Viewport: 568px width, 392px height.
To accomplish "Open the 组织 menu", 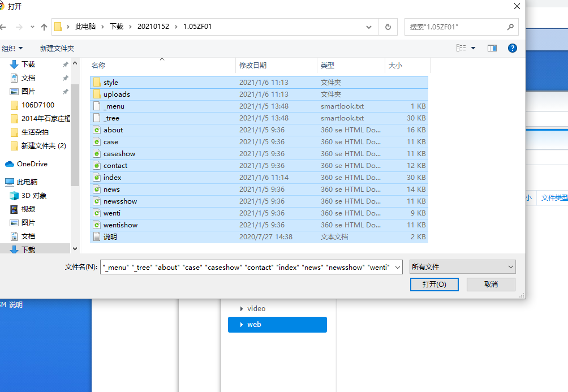I will point(12,49).
